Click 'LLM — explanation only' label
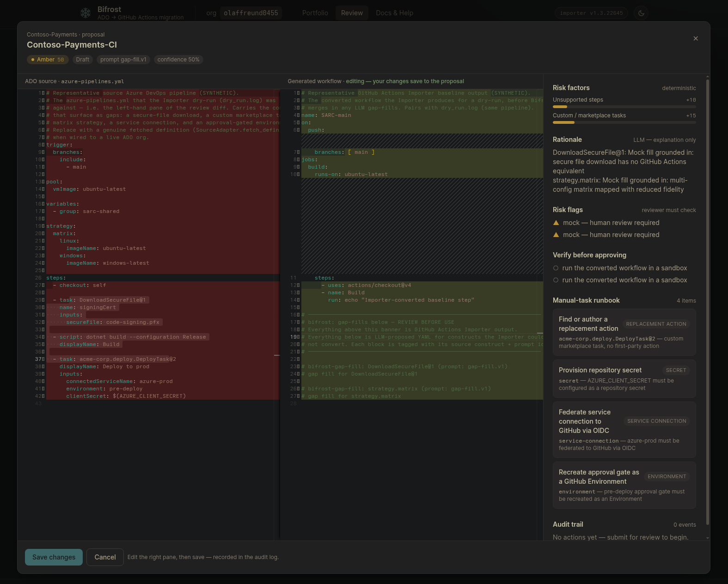Viewport: 728px width, 584px height. [x=664, y=140]
